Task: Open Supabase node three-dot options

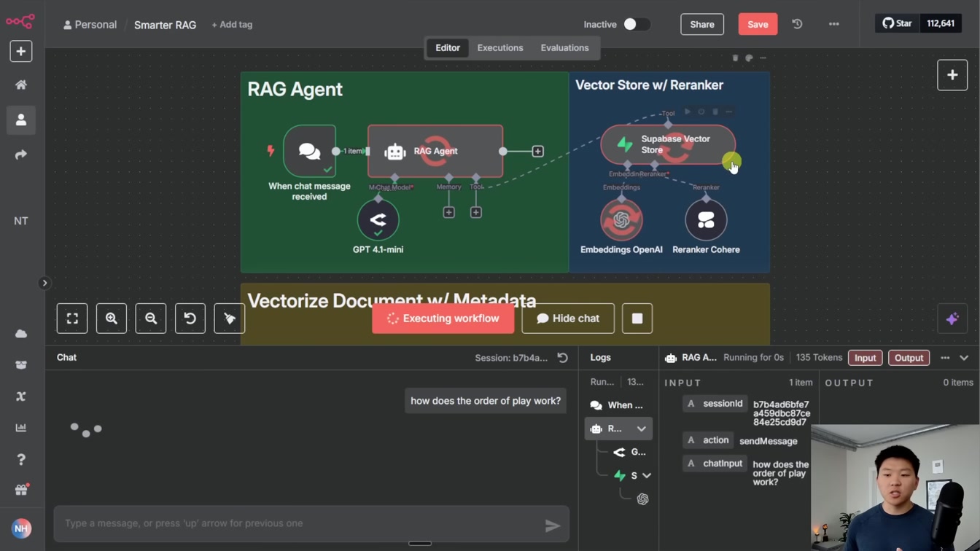Action: coord(728,112)
